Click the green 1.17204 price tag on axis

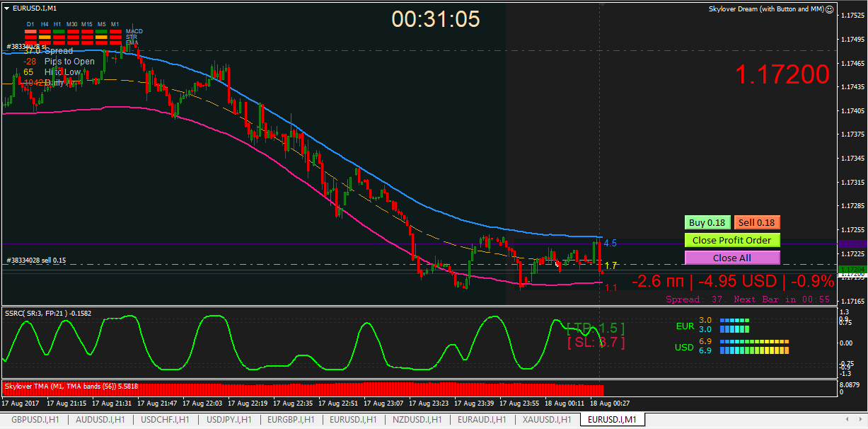point(851,269)
